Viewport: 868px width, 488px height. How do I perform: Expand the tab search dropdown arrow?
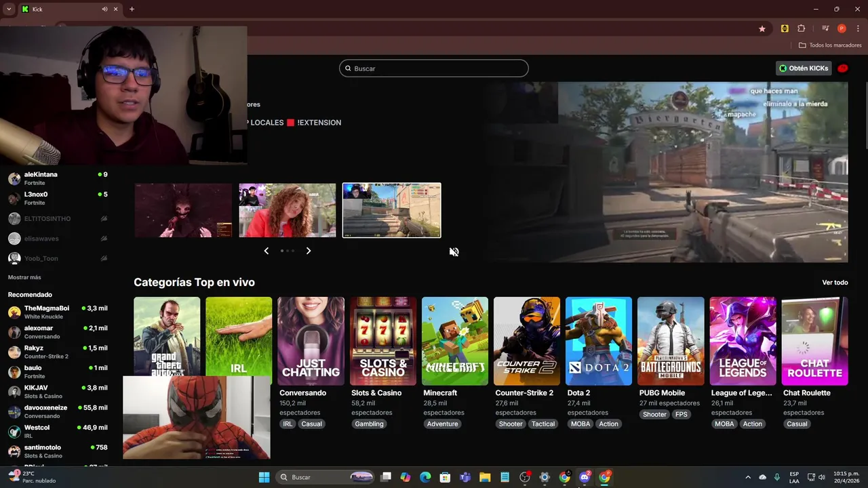pos(8,9)
